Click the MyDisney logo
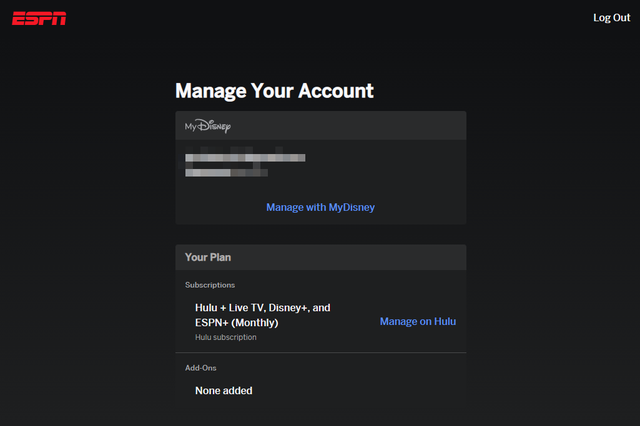The height and width of the screenshot is (426, 640). [208, 126]
